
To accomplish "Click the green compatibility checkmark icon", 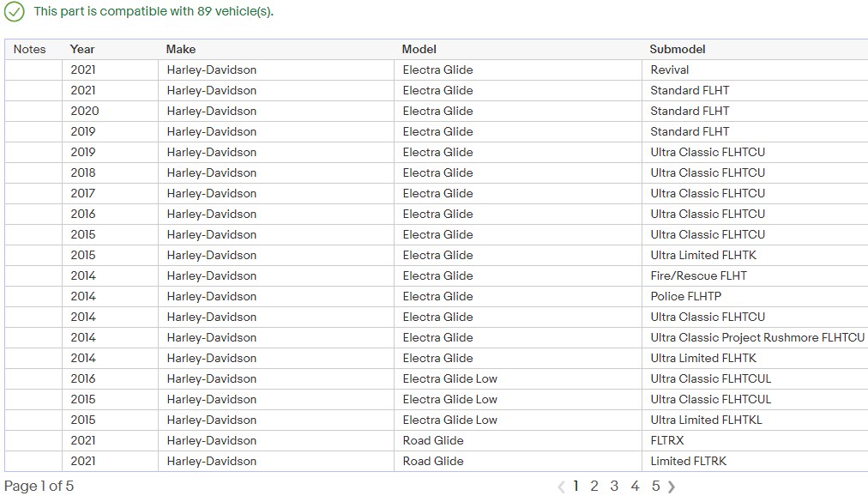I will click(x=15, y=12).
